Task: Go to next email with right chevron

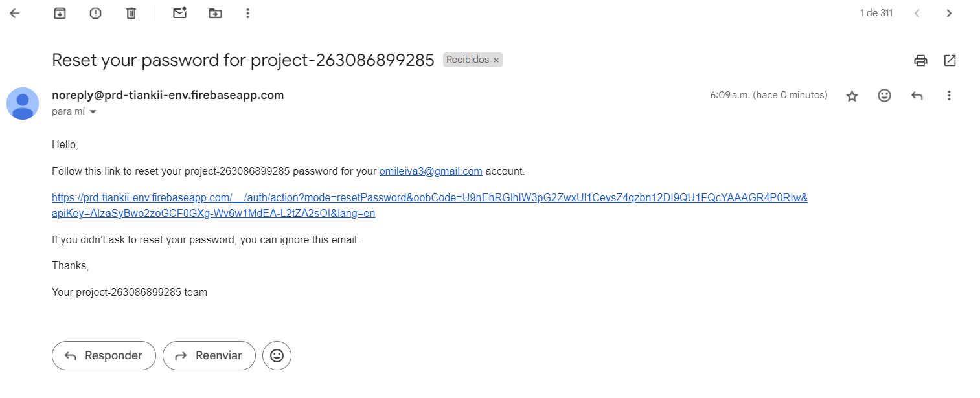Action: pos(949,13)
